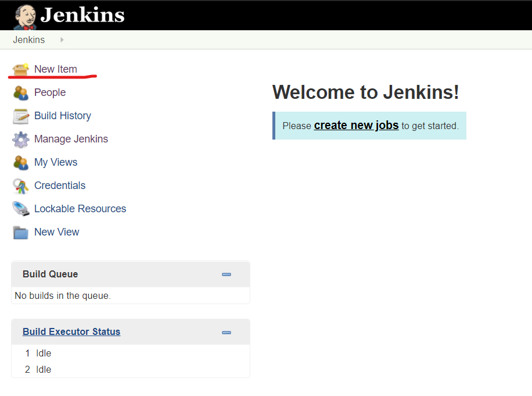The width and height of the screenshot is (532, 396).
Task: Click executor 1 Idle row
Action: point(131,353)
